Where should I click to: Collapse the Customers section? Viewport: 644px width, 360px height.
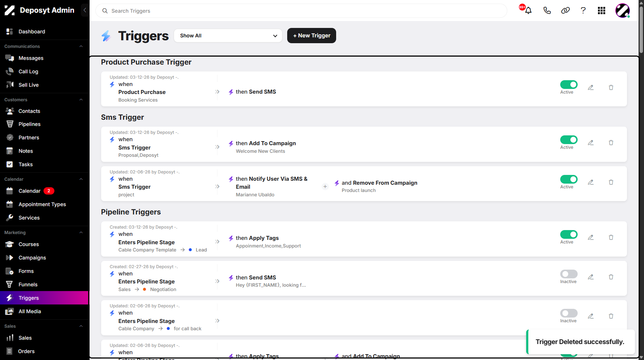click(x=81, y=100)
